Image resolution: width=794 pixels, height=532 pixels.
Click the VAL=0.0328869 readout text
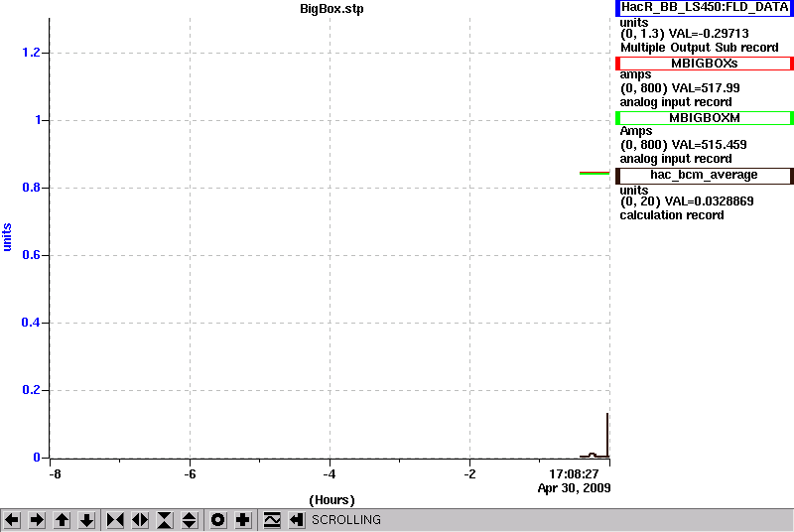(x=709, y=201)
